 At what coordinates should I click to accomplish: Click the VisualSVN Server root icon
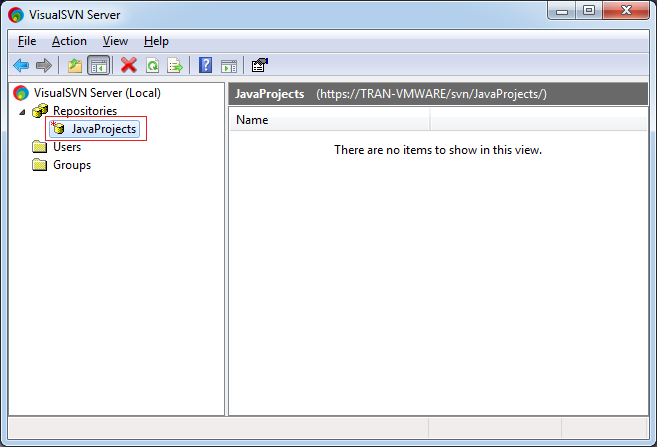point(21,93)
